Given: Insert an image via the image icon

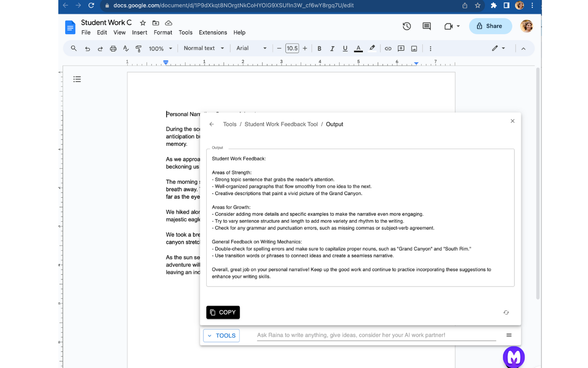Looking at the screenshot, I should click(x=413, y=48).
